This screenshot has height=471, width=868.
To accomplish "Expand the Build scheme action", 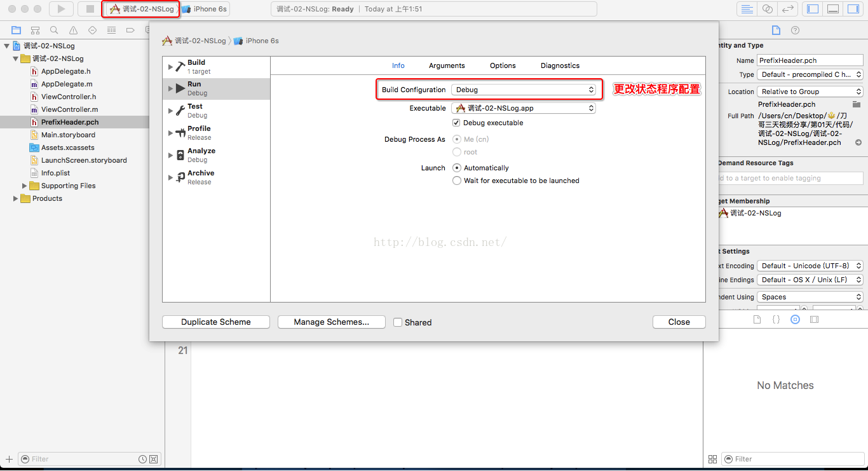I will pos(170,66).
